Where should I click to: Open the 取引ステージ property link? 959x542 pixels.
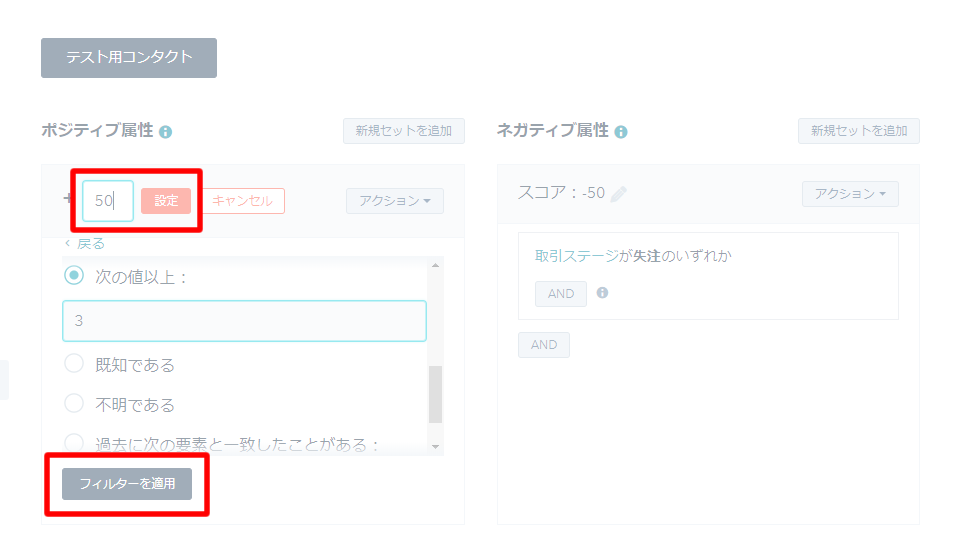click(577, 256)
